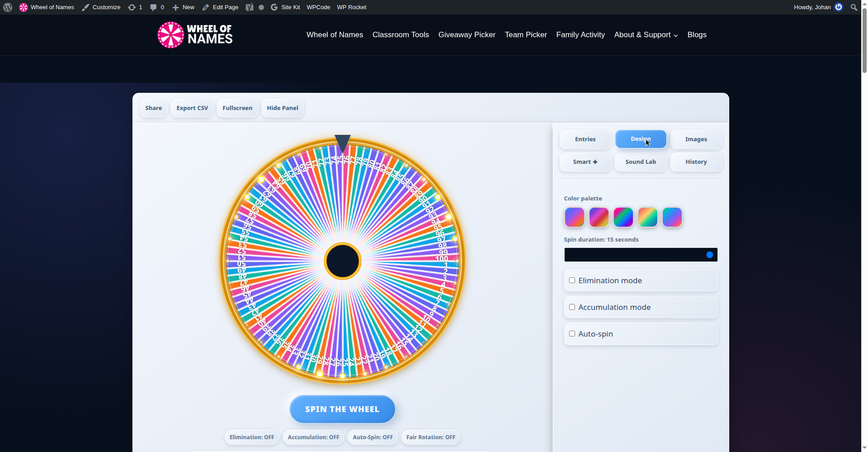
Task: Select the fourth color palette swatch
Action: (x=648, y=217)
